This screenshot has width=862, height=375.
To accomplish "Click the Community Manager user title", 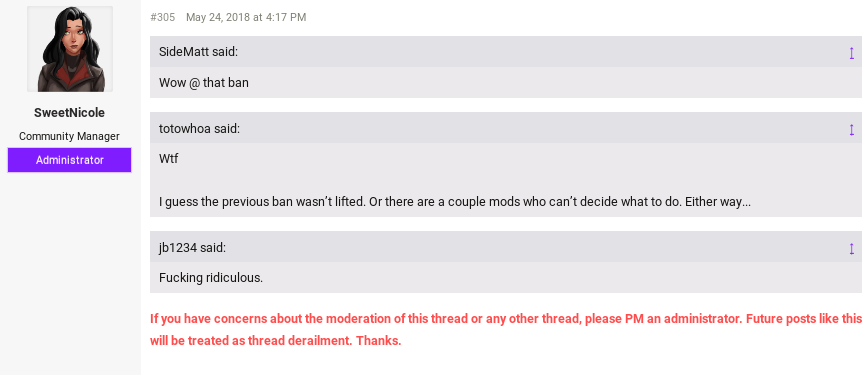I will coord(69,136).
